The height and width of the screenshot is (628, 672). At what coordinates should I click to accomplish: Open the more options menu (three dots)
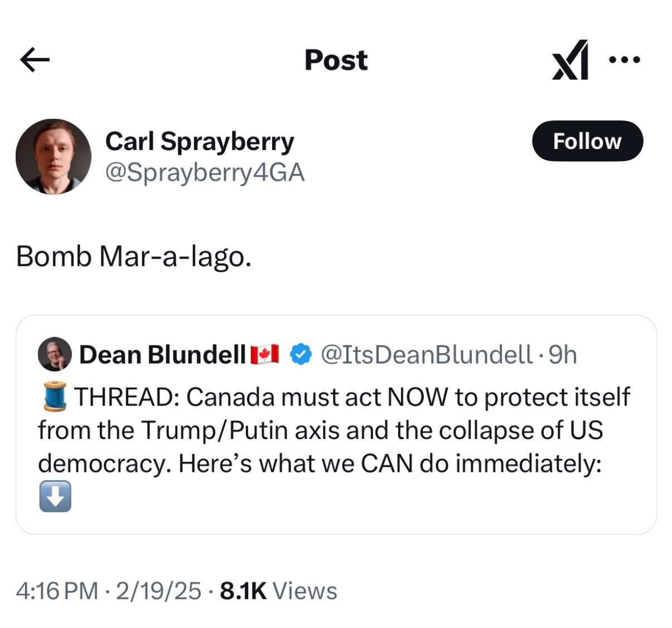coord(625,60)
